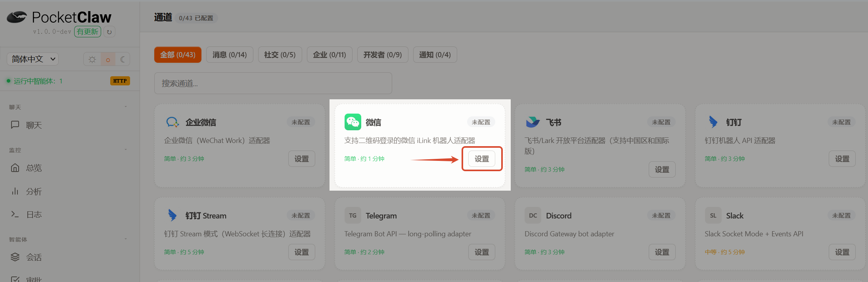Click the PocketClaw logo icon
The image size is (868, 282).
[17, 17]
